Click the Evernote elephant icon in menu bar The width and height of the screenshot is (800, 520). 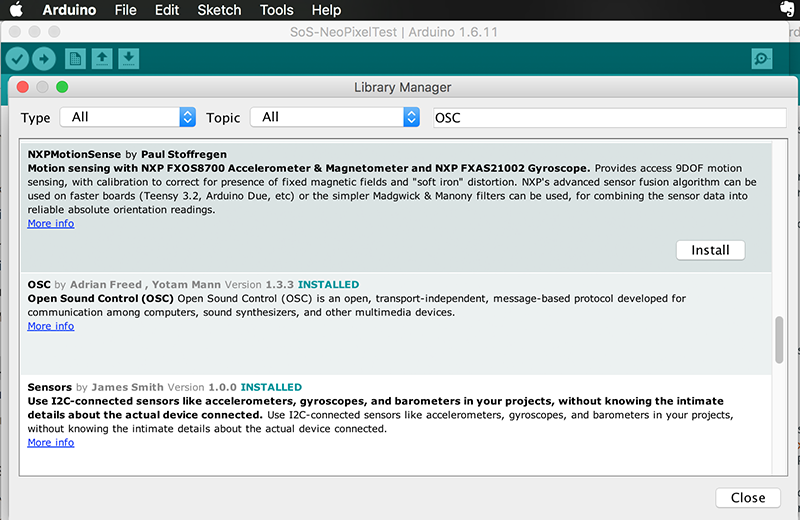[787, 9]
